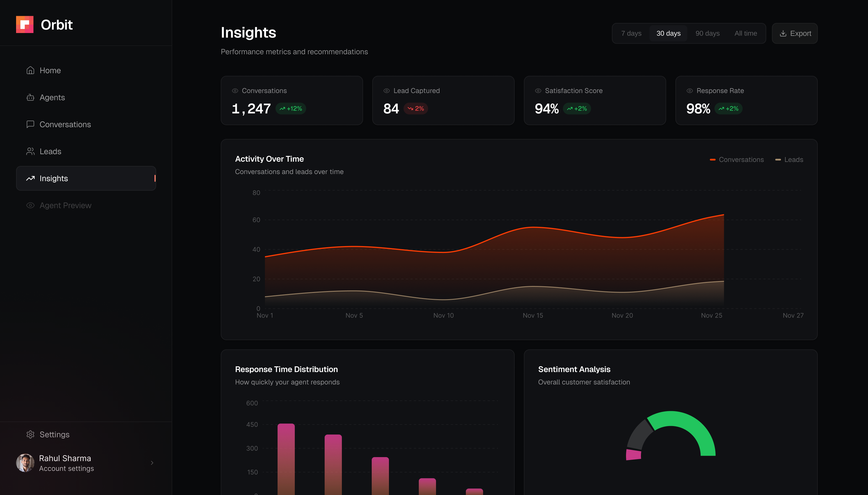Expand account settings with the chevron
Viewport: 868px width, 495px height.
point(152,463)
